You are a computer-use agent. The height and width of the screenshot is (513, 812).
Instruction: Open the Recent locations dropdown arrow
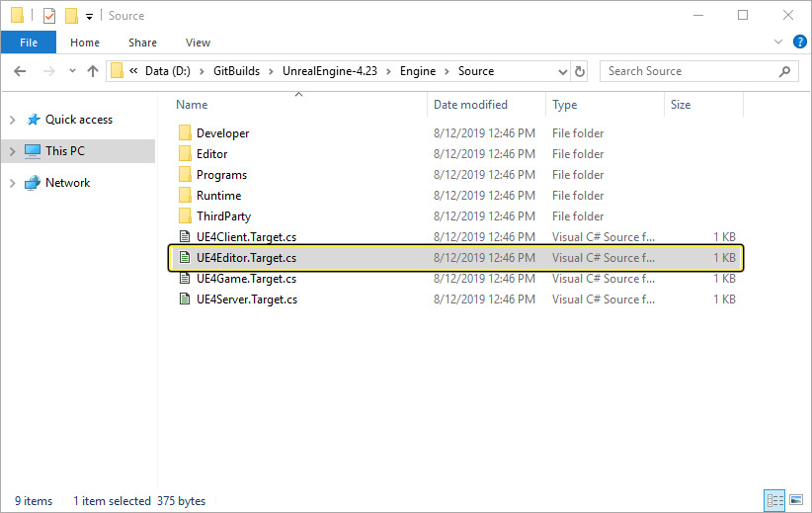click(x=72, y=70)
